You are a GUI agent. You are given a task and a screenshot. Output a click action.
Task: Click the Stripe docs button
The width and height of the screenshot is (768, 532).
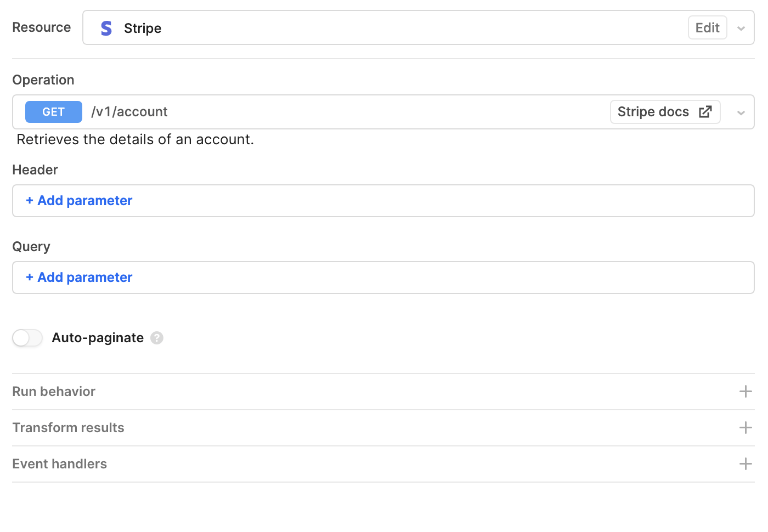coord(665,112)
